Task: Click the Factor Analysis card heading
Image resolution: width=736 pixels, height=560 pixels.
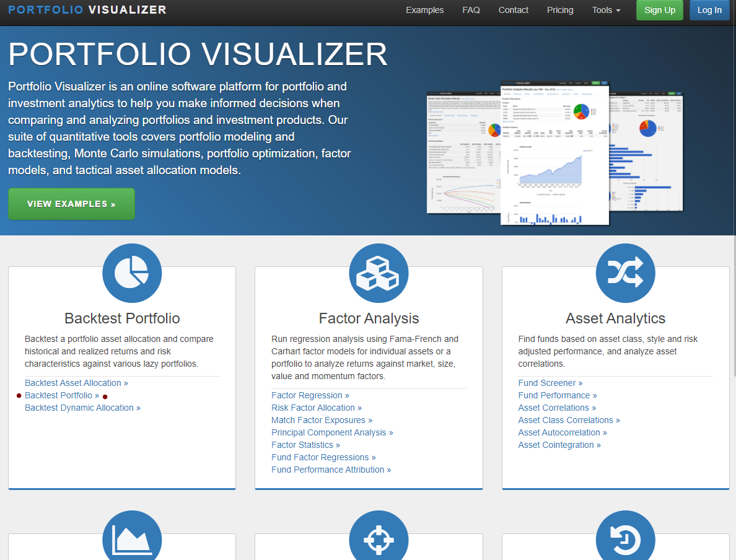Action: [369, 318]
